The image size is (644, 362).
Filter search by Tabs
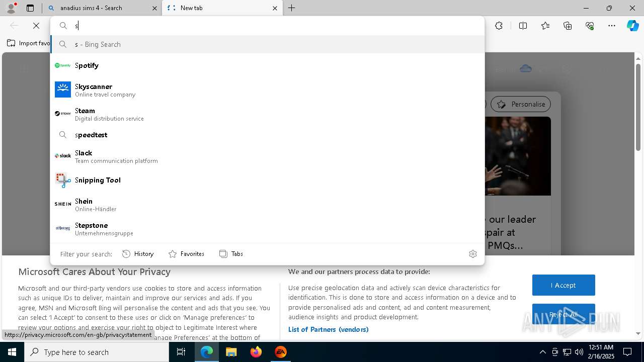tap(231, 254)
